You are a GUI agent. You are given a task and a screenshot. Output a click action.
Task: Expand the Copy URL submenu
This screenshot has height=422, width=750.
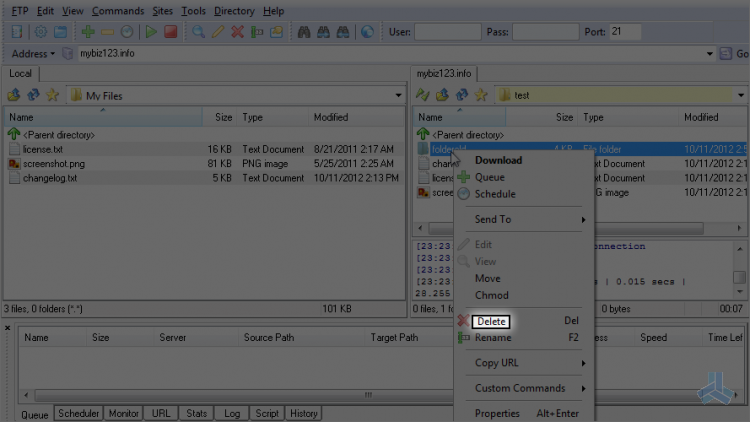click(583, 363)
